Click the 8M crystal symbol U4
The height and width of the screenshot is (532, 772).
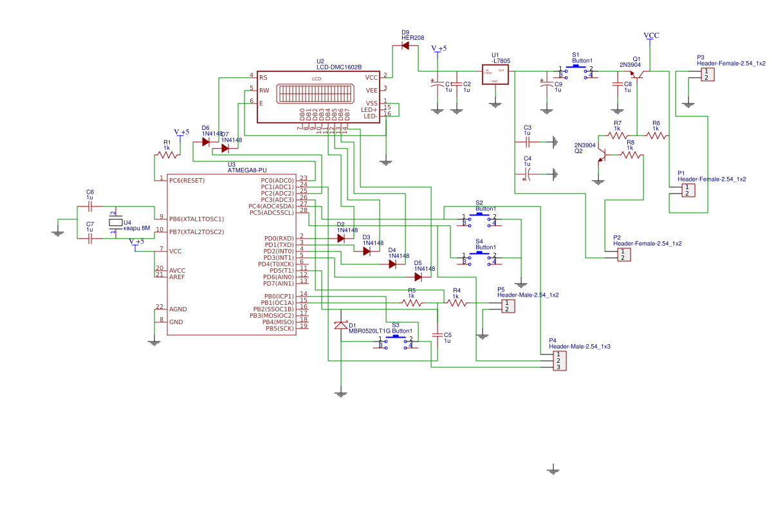[x=116, y=222]
